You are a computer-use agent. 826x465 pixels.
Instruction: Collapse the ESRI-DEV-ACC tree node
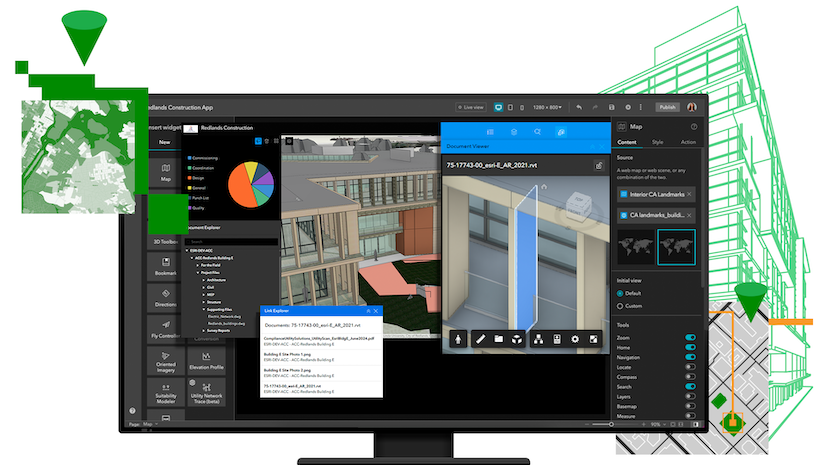pos(187,251)
